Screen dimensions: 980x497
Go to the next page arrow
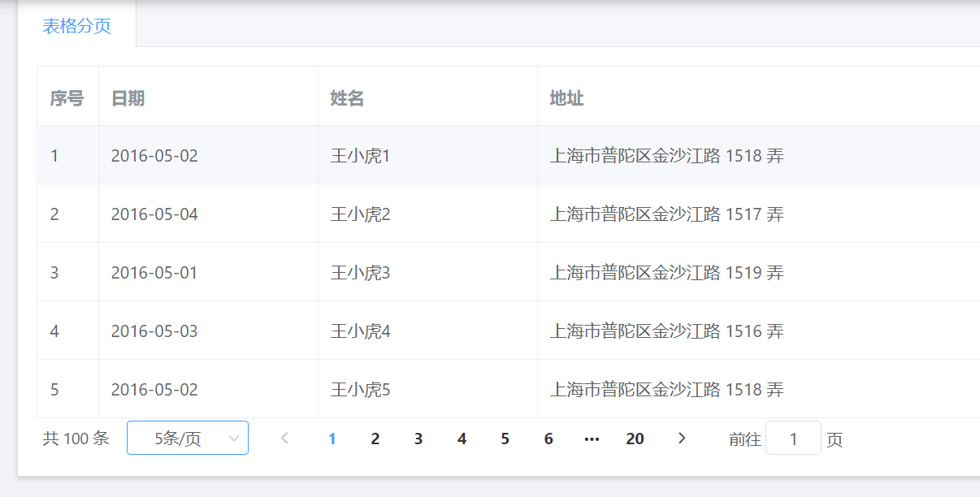pos(681,439)
